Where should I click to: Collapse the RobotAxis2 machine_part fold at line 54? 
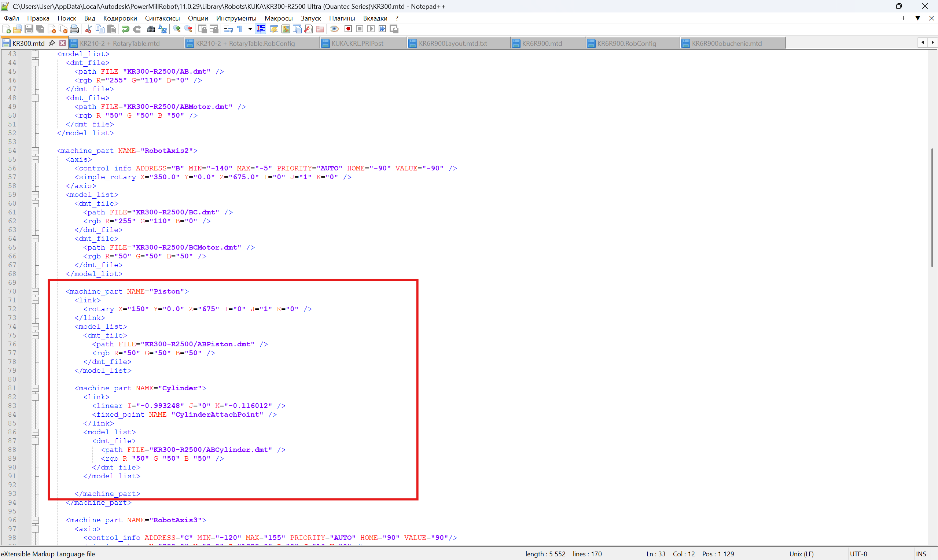[x=36, y=151]
